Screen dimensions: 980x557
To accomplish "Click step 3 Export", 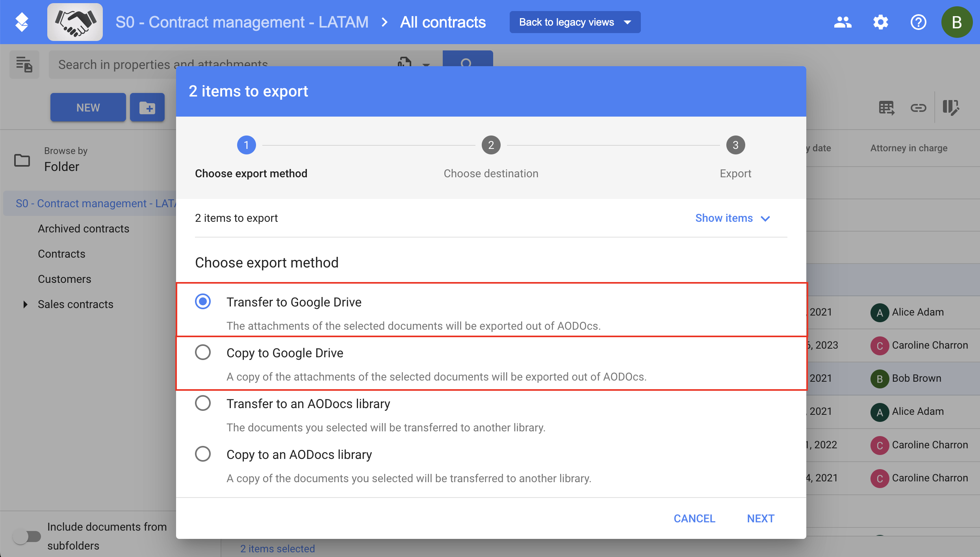I will click(x=735, y=158).
